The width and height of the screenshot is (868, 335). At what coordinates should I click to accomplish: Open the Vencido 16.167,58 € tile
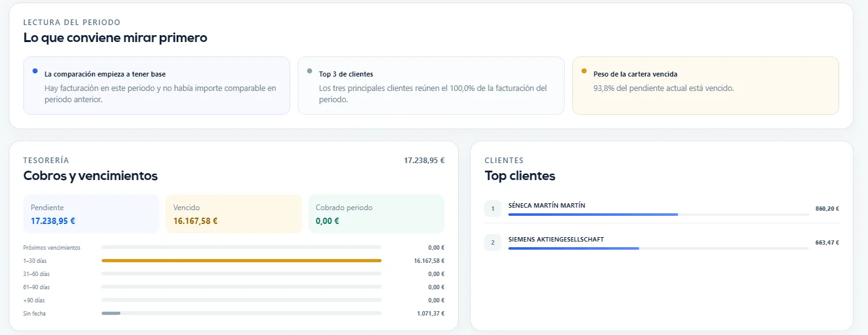point(234,214)
